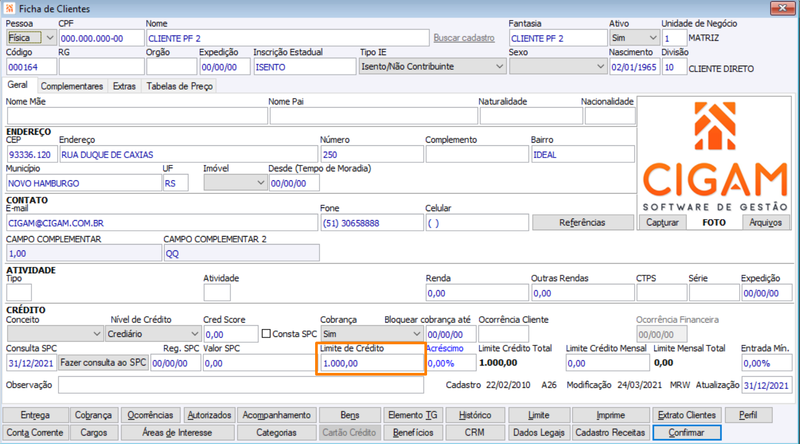Open the Pessoa dropdown showing Física
This screenshot has height=444, width=800.
(31, 38)
